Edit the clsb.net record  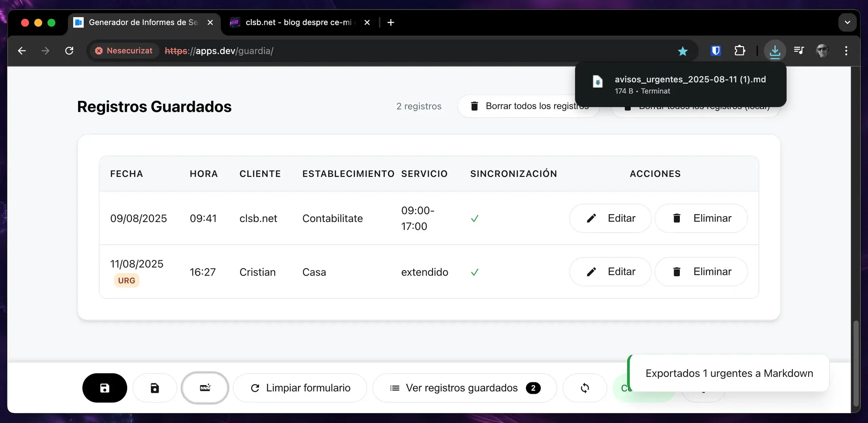click(610, 218)
